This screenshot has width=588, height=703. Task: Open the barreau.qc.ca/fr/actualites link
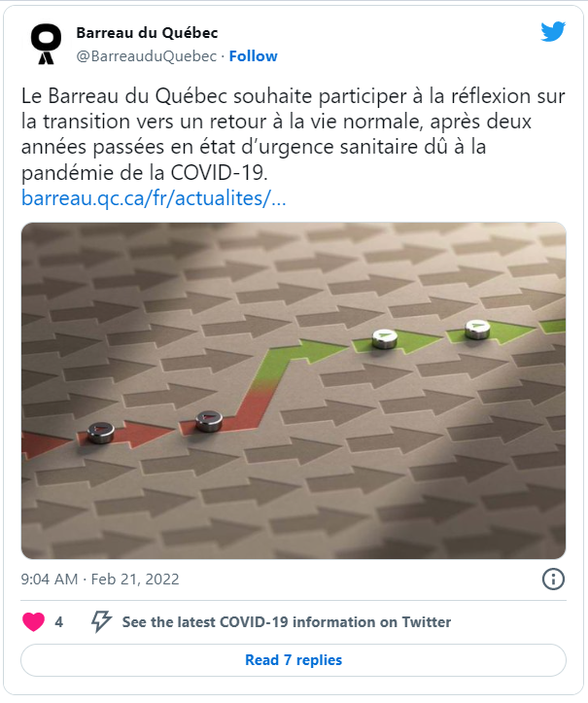(154, 198)
